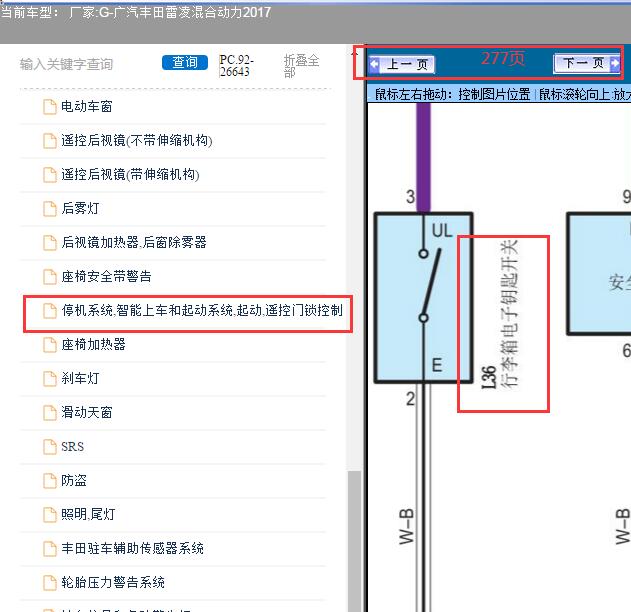The width and height of the screenshot is (631, 612).
Task: Click the L36 switch symbol in diagram
Action: (x=423, y=297)
